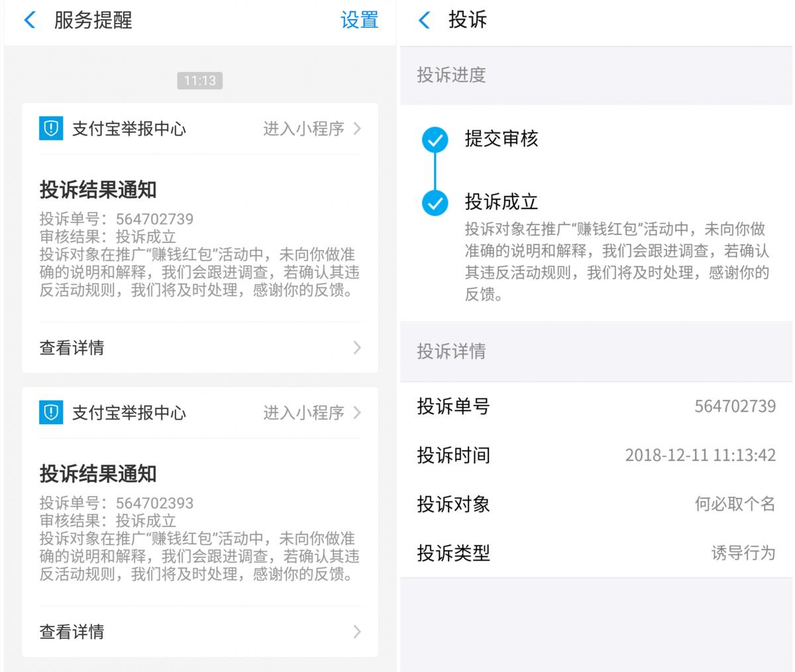795x672 pixels.
Task: Tap the 提交审核 checkmark step
Action: [x=435, y=140]
